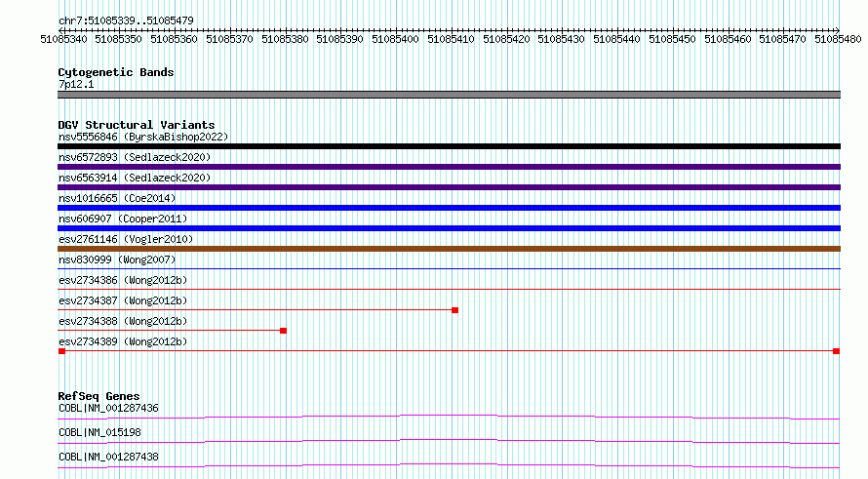Click the chr7:51085339..51085479 region label

tap(126, 20)
